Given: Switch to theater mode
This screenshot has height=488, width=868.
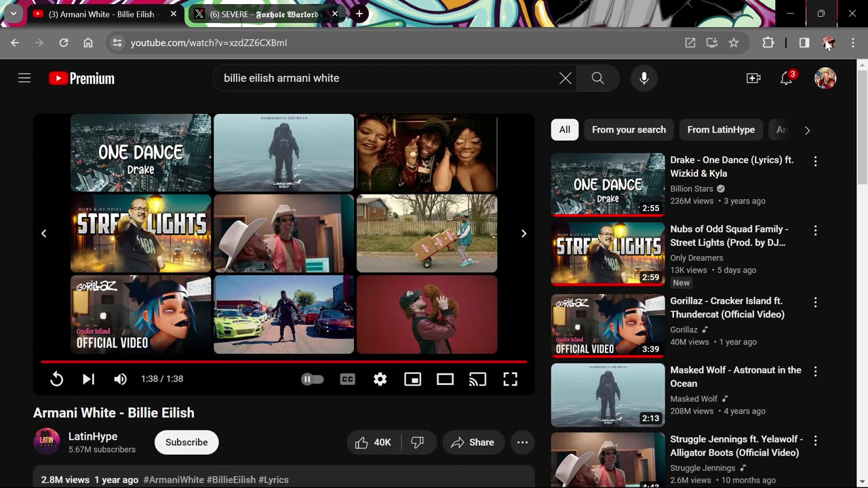Looking at the screenshot, I should click(x=445, y=379).
